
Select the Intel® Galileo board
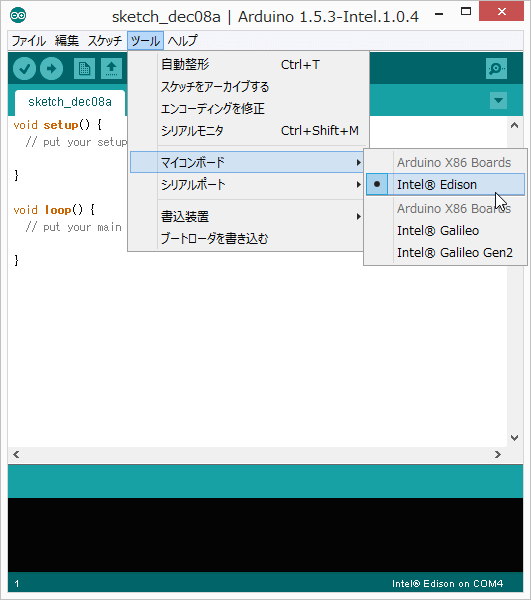445,231
